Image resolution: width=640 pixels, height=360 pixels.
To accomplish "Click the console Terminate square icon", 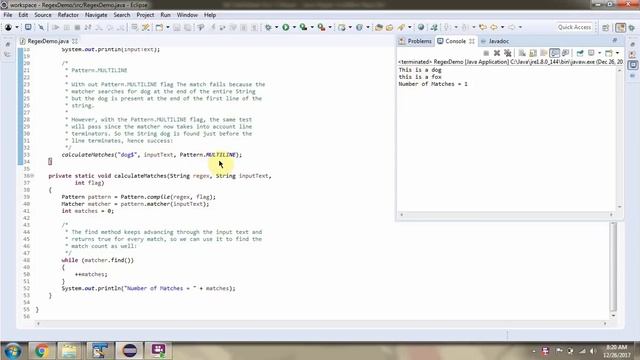I will click(x=486, y=53).
